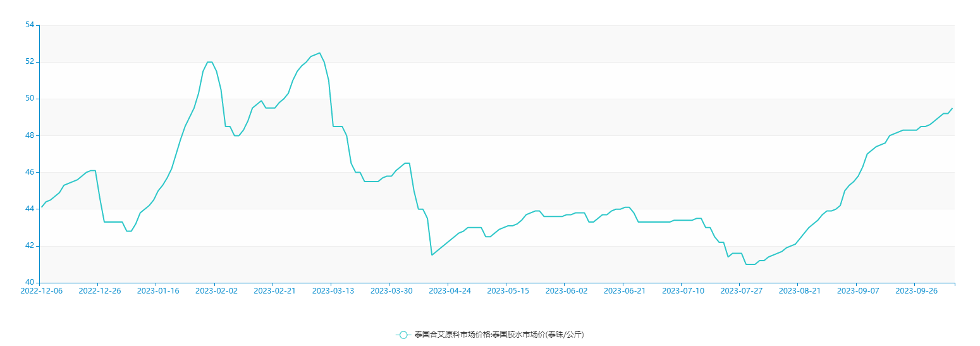Click the 2023-06-21 x-axis label
Image resolution: width=980 pixels, height=346 pixels.
click(x=625, y=291)
